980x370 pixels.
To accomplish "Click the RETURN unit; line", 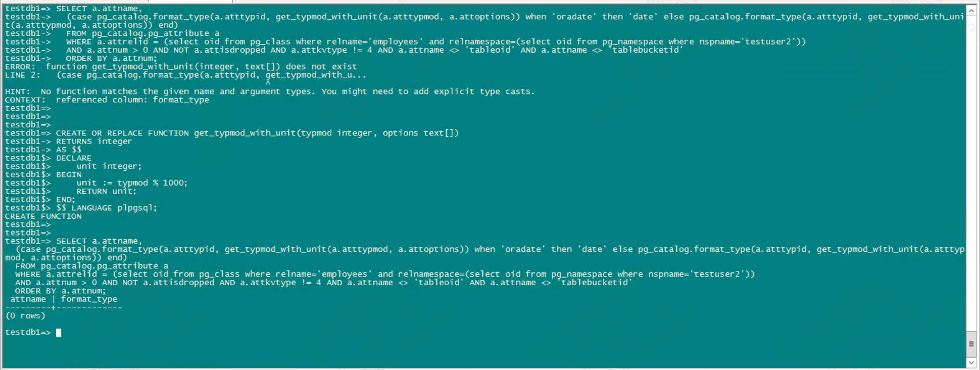I will point(107,192).
